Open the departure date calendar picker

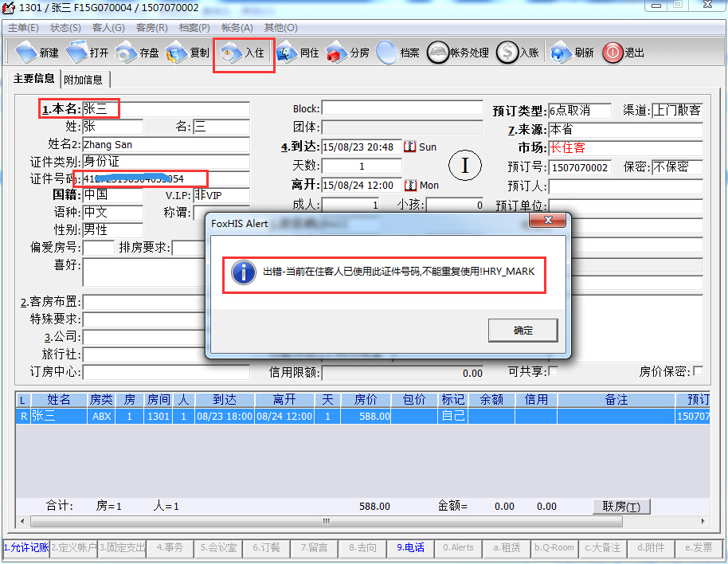tap(410, 185)
